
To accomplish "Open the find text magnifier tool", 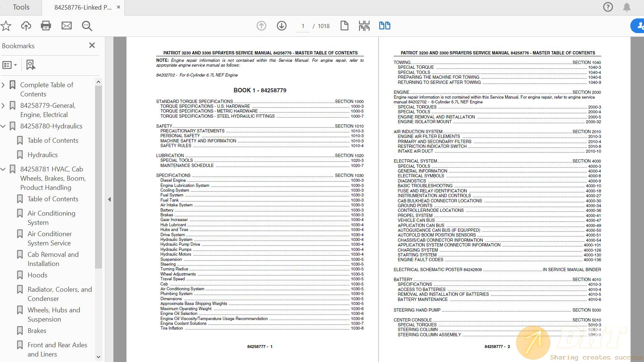I will (87, 26).
